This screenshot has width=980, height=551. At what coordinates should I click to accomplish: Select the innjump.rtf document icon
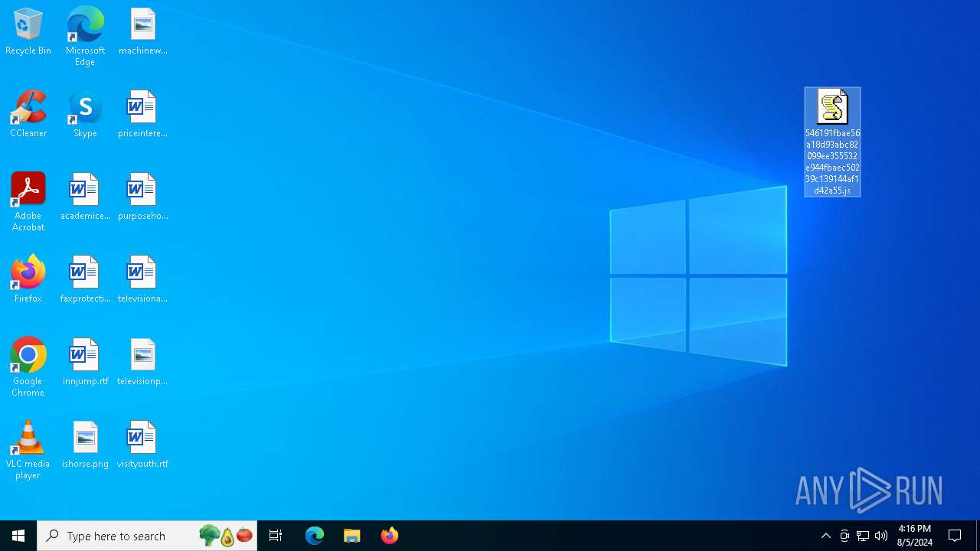(x=85, y=363)
